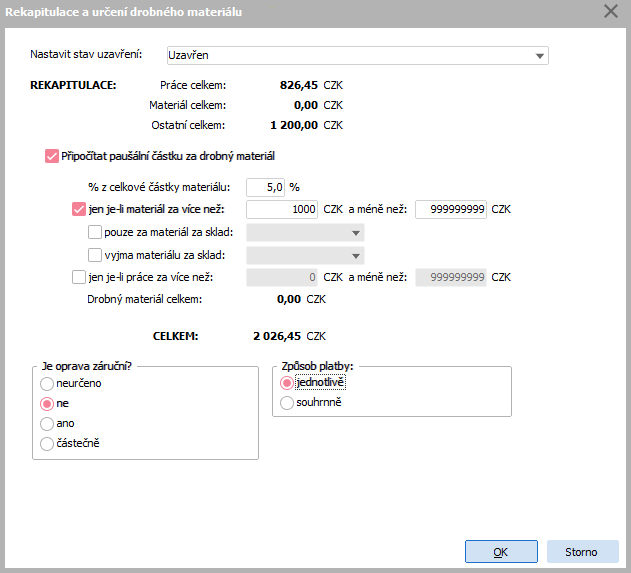This screenshot has height=573, width=631.
Task: Choose 'souhrnně' payment method
Action: tap(288, 403)
